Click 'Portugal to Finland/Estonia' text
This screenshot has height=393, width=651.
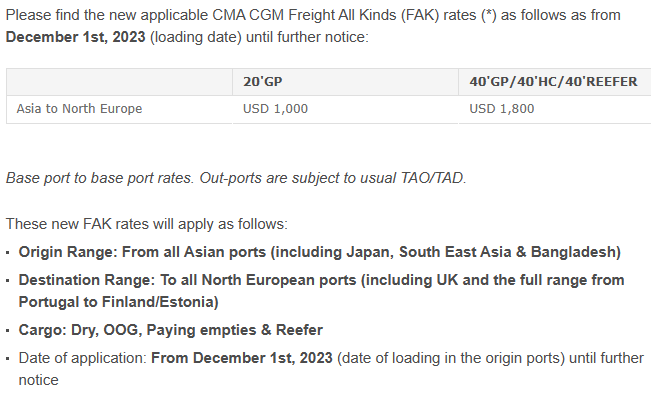(x=118, y=302)
